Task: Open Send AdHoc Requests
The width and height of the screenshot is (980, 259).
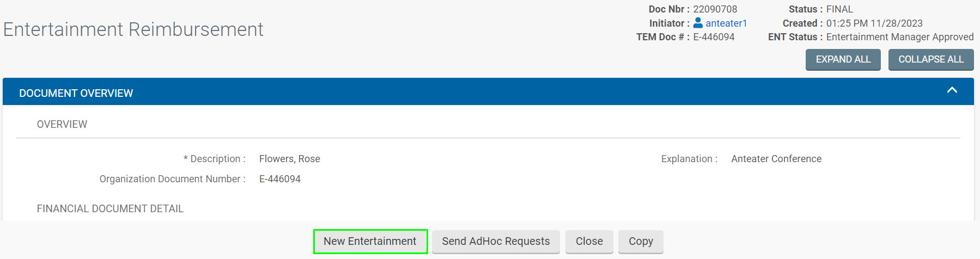Action: [x=496, y=241]
